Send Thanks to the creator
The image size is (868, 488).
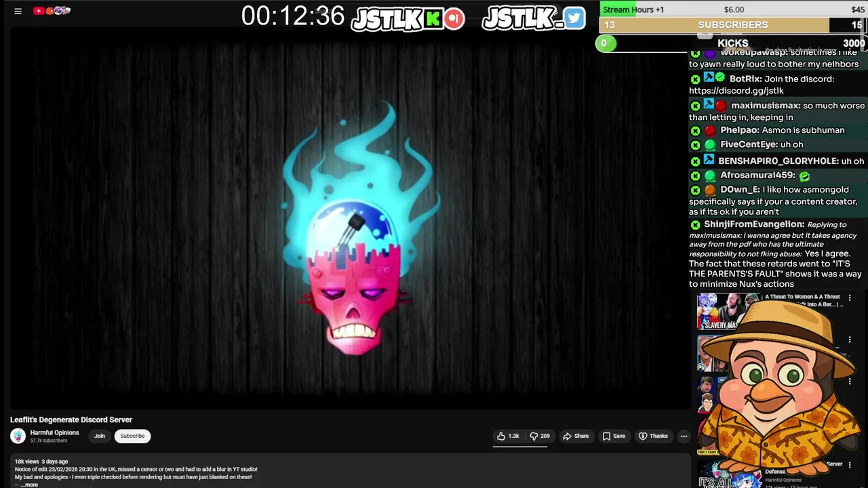click(654, 436)
